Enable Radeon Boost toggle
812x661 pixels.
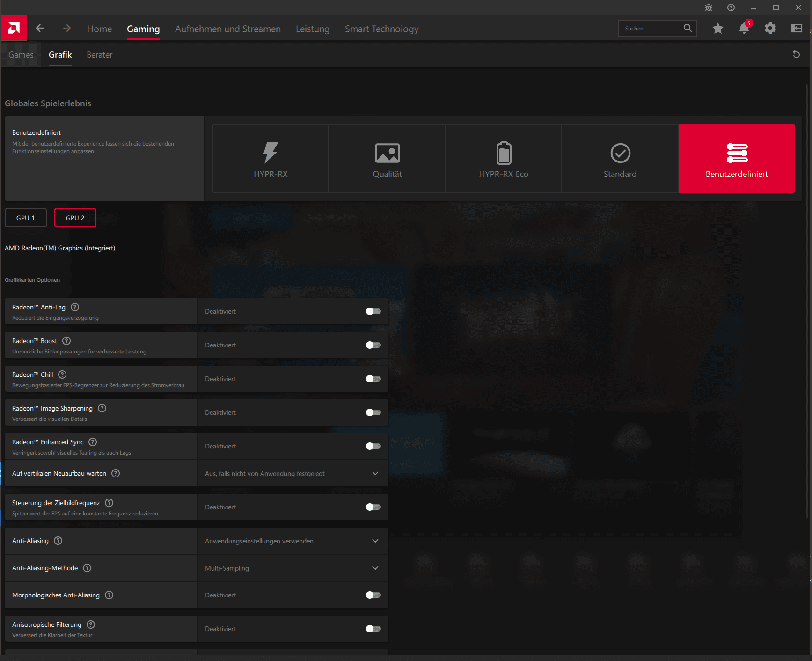pos(373,345)
